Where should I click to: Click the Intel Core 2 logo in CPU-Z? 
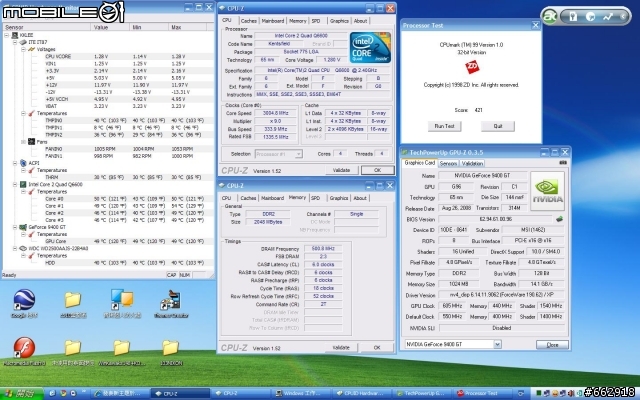click(x=370, y=47)
